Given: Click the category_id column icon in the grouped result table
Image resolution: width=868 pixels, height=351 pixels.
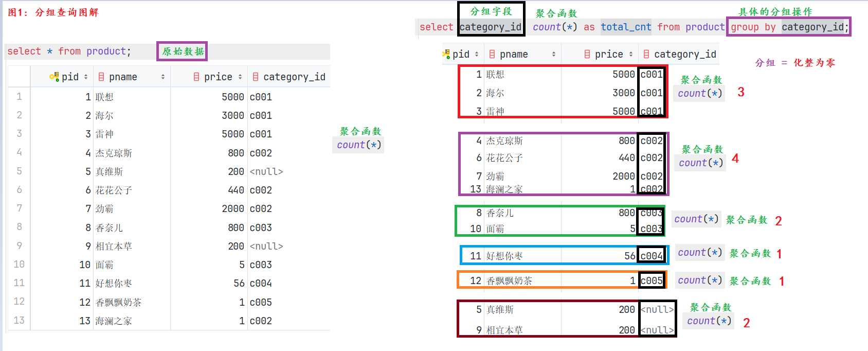Looking at the screenshot, I should 646,54.
